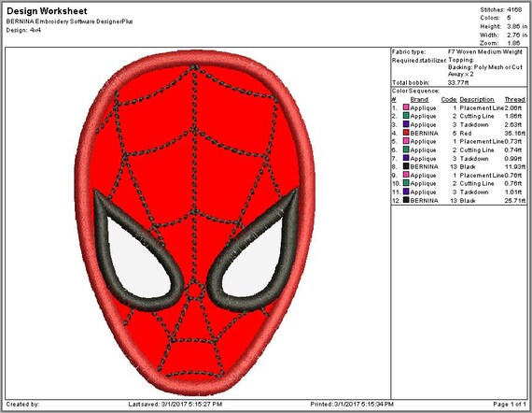Select 'Tackdown' description in row 3
532x413 pixels.
point(474,124)
